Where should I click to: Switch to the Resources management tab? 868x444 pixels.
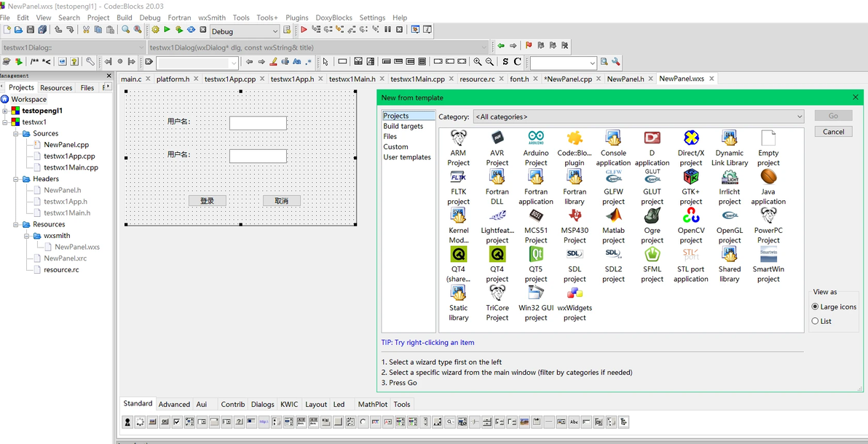click(56, 87)
